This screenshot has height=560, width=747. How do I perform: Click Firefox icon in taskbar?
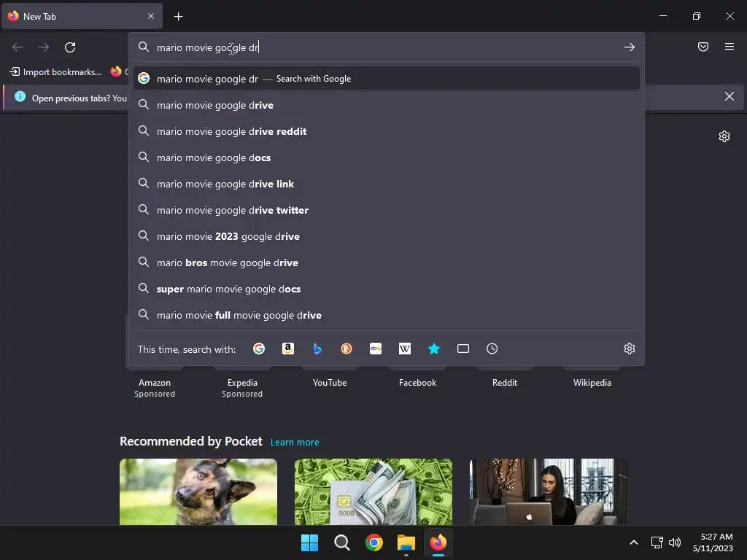438,542
